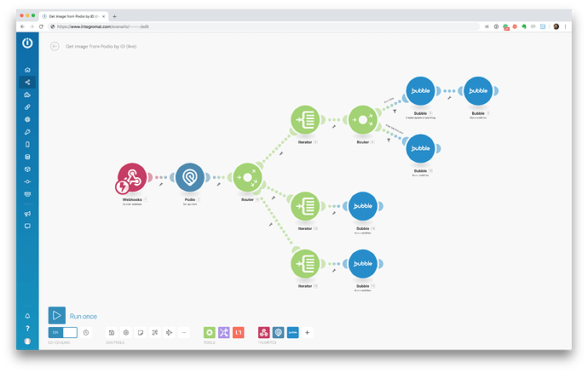588x373 pixels.
Task: Open the sidebar icon below the cube
Action: (x=27, y=181)
